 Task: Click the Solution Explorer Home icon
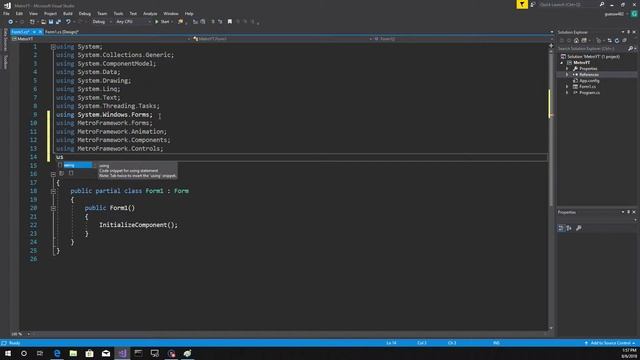(576, 40)
